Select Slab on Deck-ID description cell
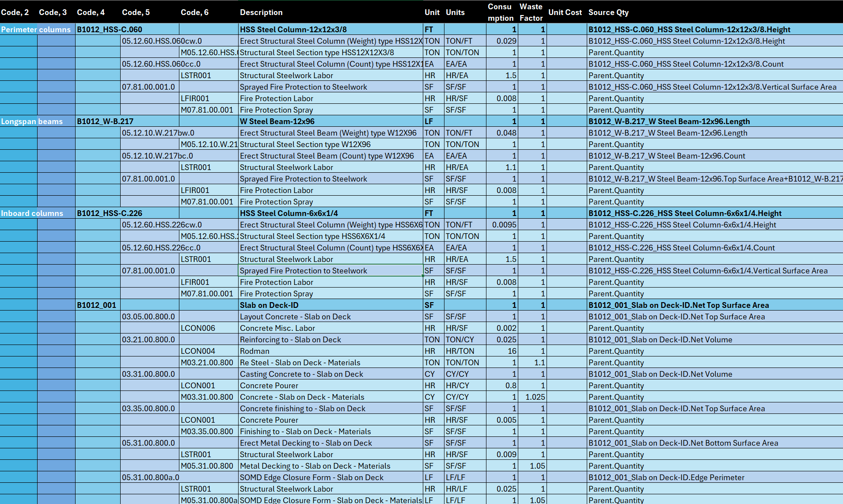This screenshot has height=504, width=843. pos(330,305)
